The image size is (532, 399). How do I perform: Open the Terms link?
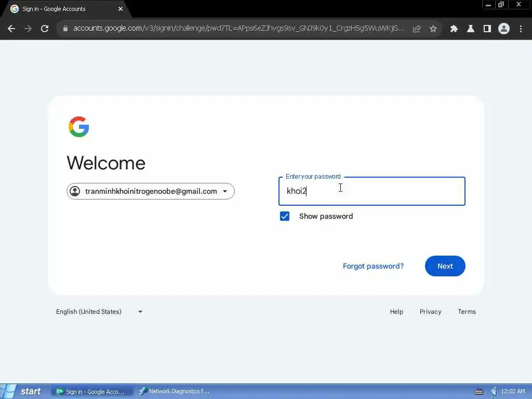click(467, 312)
